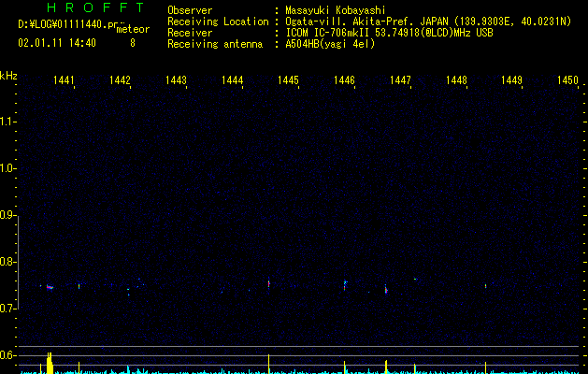Click the timestamp 02.01.11 14:40
588x374 pixels.
point(57,43)
